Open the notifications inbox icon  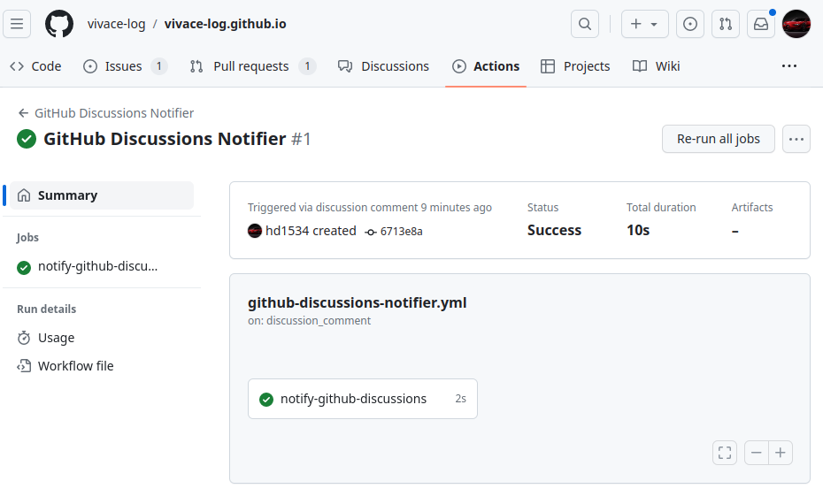tap(761, 24)
